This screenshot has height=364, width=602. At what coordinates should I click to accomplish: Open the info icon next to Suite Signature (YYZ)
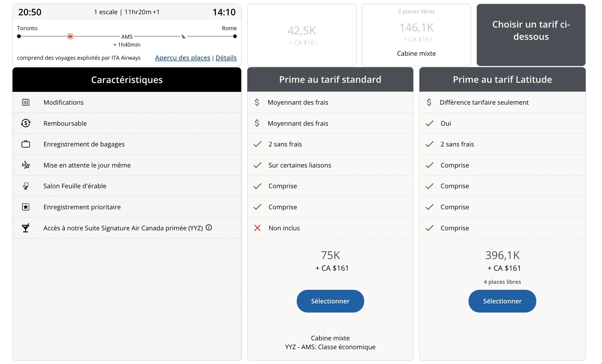point(209,227)
